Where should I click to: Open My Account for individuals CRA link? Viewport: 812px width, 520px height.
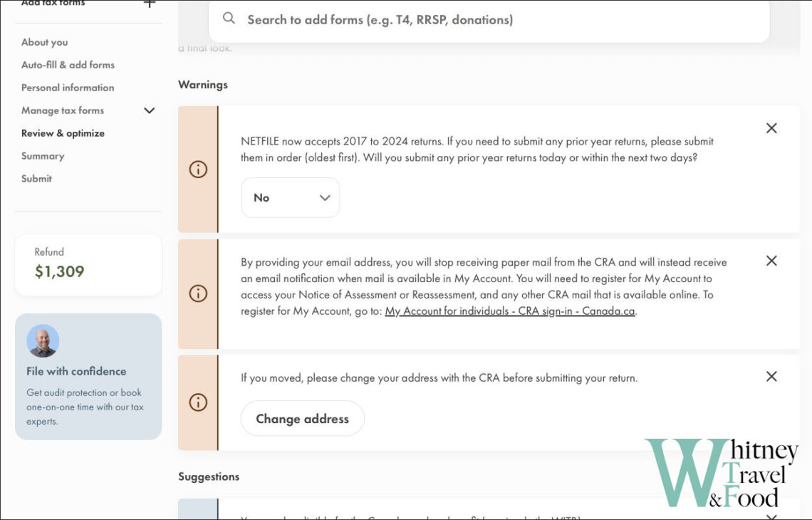tap(510, 311)
